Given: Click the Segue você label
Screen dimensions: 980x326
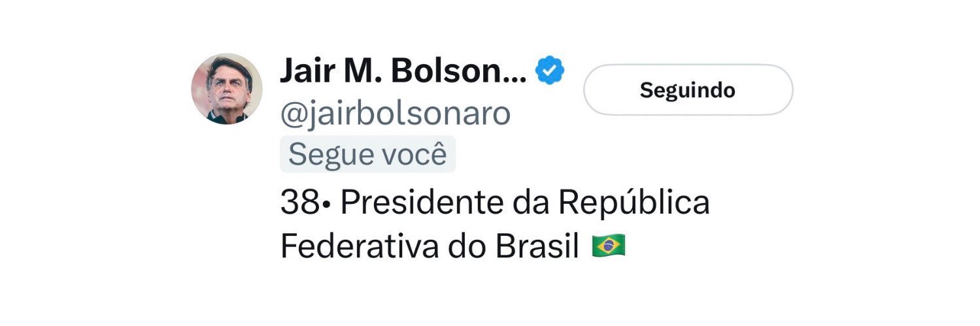Looking at the screenshot, I should point(367,155).
